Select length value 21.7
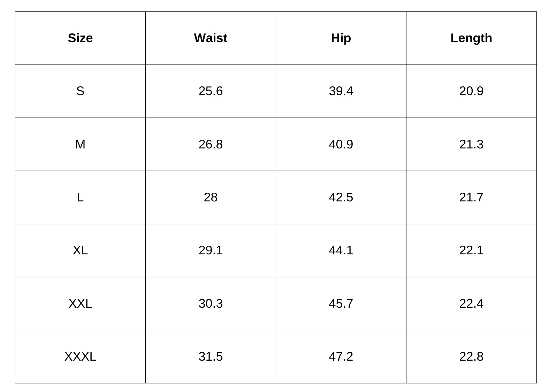The image size is (549, 392). [471, 197]
